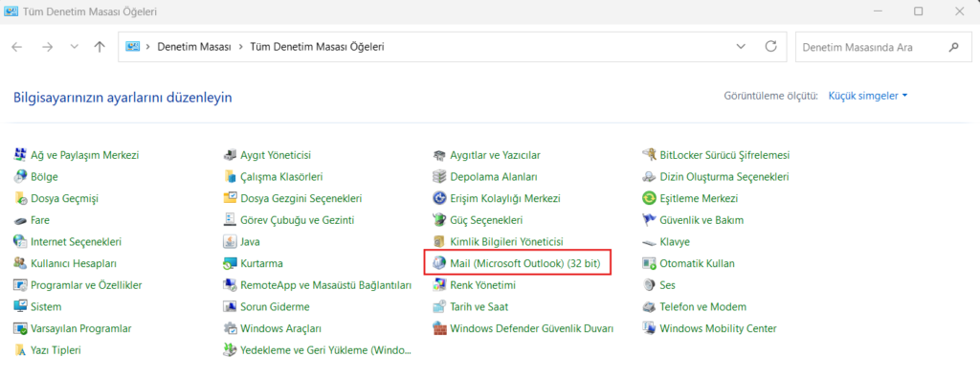Click the Tarih ve Saat icon
This screenshot has height=379, width=980.
coord(440,306)
